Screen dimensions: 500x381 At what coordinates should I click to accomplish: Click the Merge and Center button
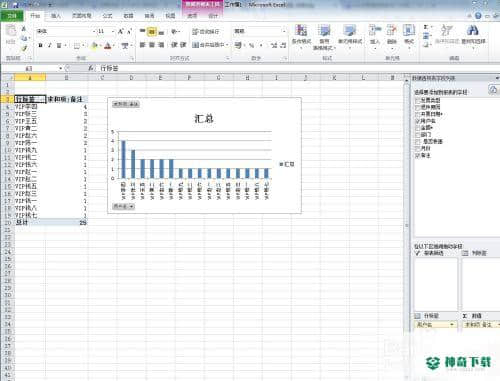pos(210,45)
